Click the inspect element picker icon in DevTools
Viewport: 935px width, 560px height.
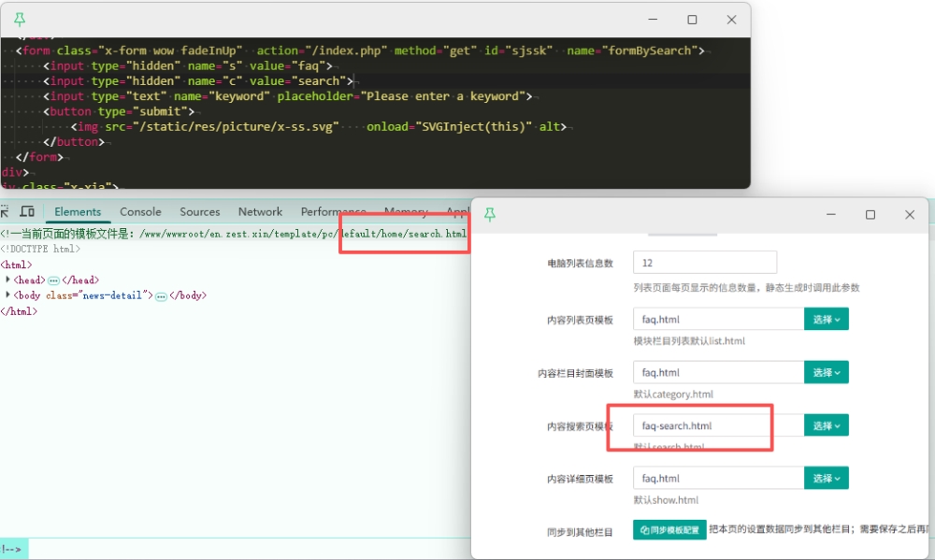click(x=5, y=212)
